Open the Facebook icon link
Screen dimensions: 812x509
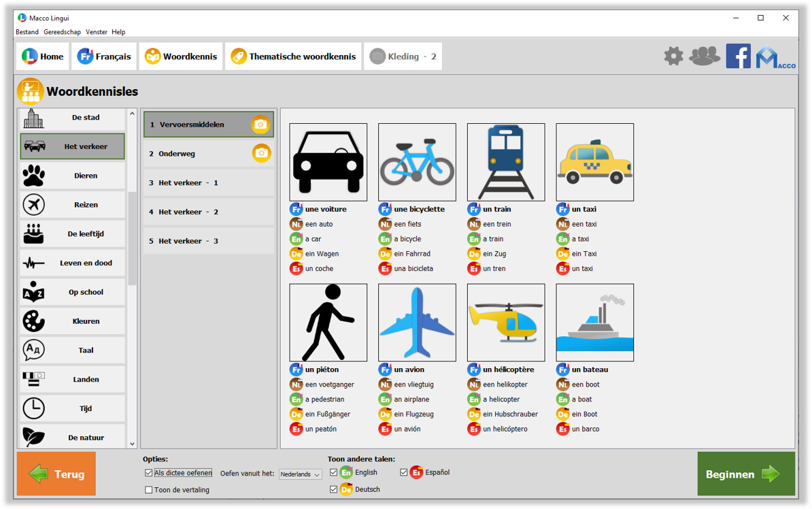[738, 56]
